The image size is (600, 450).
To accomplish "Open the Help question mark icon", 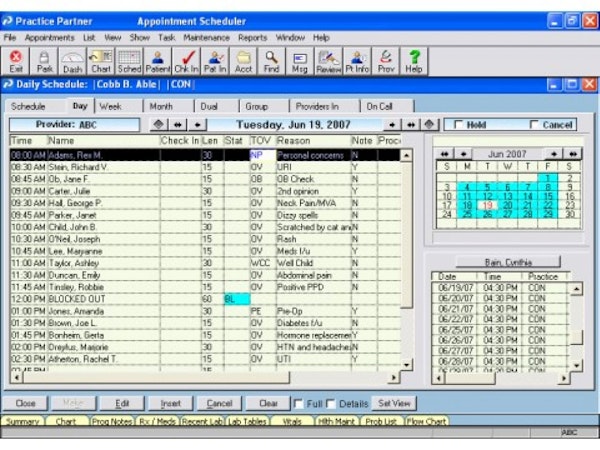I will [414, 61].
